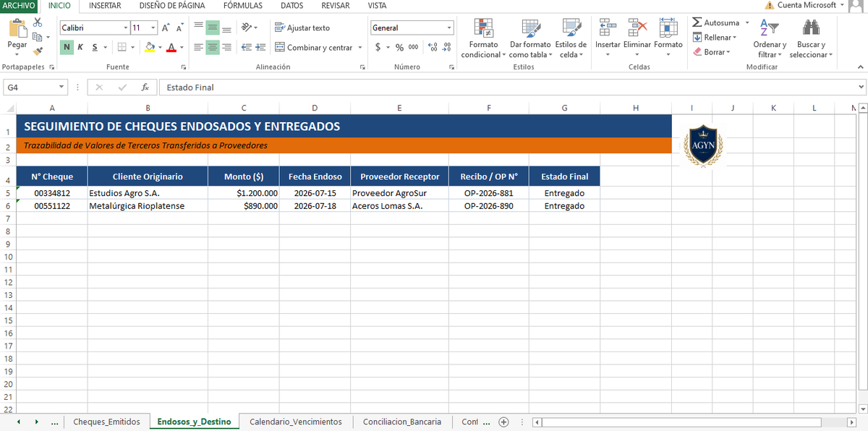
Task: Increase font size with the large A icon
Action: tap(166, 27)
